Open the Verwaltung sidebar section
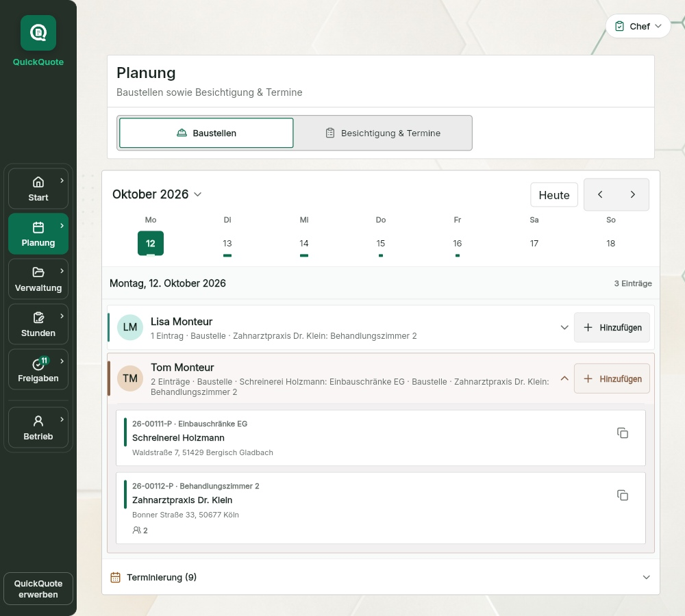The width and height of the screenshot is (685, 616). pyautogui.click(x=38, y=279)
